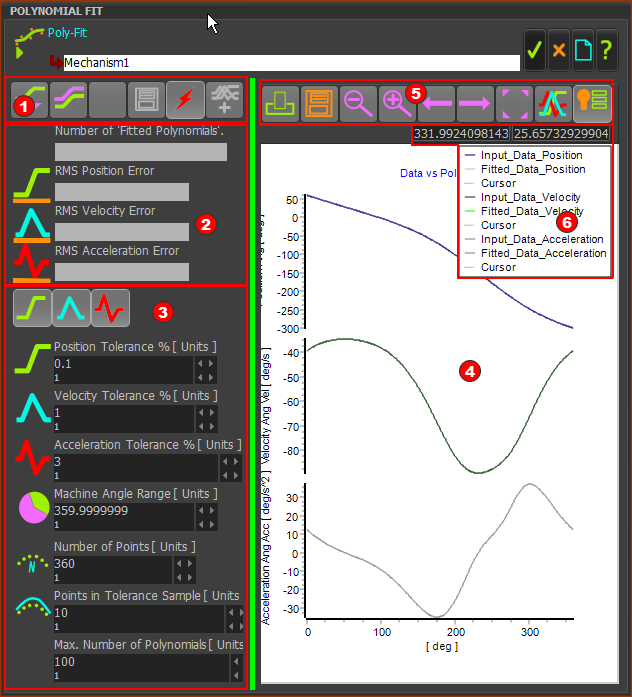Click the Fitted_Data_Position legend entry
632x697 pixels.
pos(524,169)
